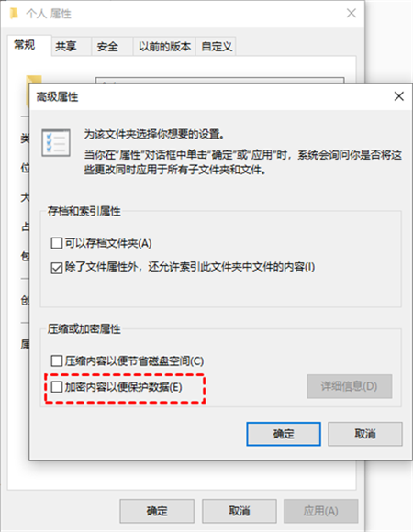Screen dimensions: 413x532
Task: Confirm with 确定 in 高级属性 dialog
Action: pos(284,434)
